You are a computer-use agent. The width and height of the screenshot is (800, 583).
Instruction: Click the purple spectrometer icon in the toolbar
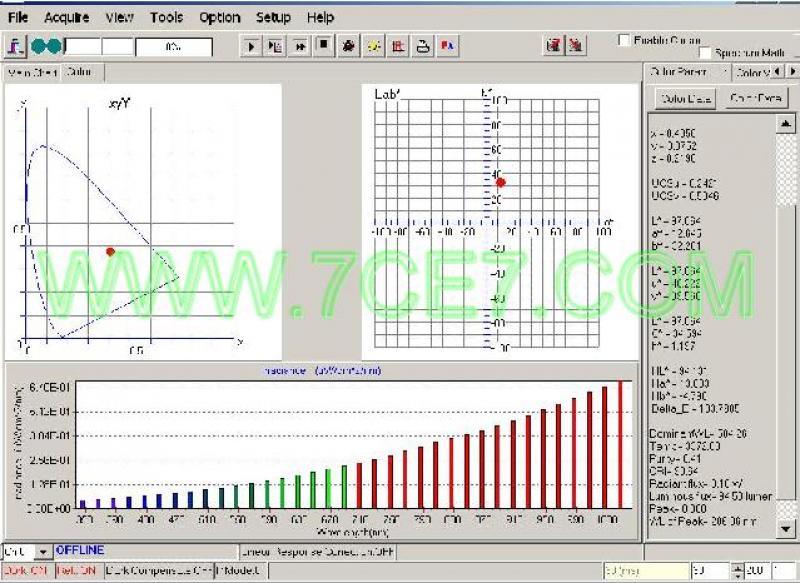point(15,46)
